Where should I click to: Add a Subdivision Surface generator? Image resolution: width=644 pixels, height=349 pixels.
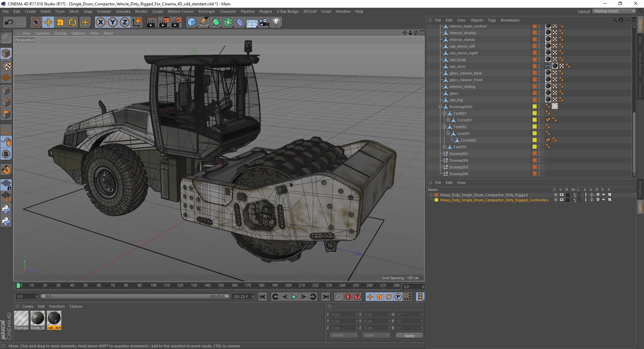pos(216,22)
